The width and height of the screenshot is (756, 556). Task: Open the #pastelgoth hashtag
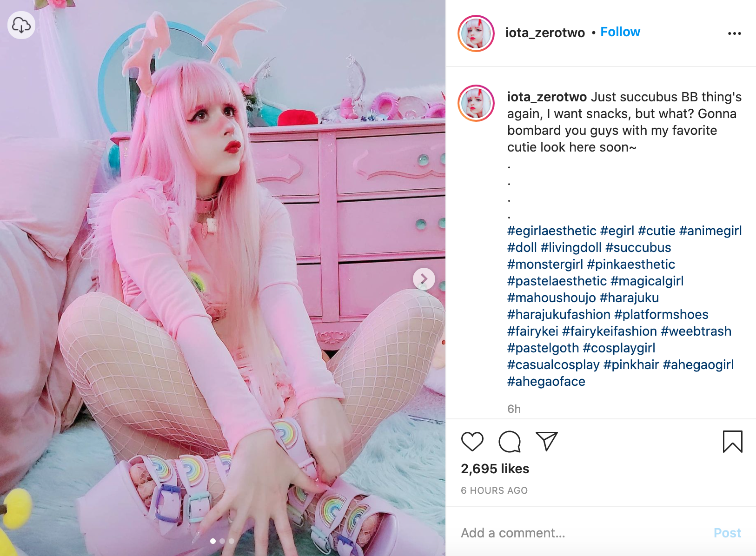pos(543,348)
